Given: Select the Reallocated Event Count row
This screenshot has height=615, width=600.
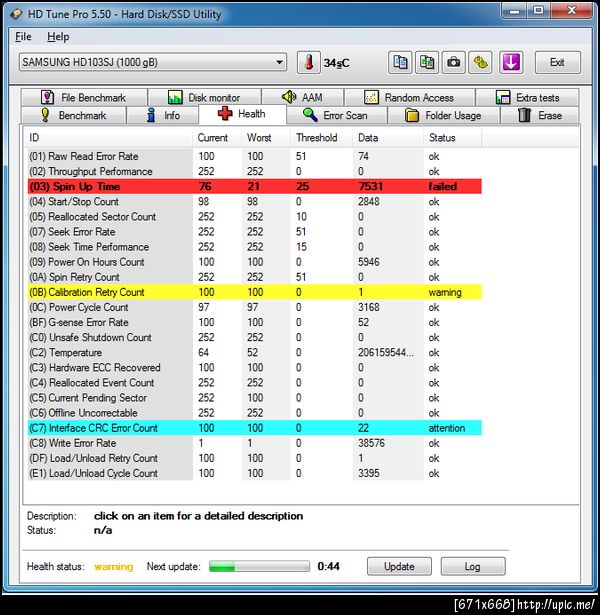Looking at the screenshot, I should click(255, 383).
